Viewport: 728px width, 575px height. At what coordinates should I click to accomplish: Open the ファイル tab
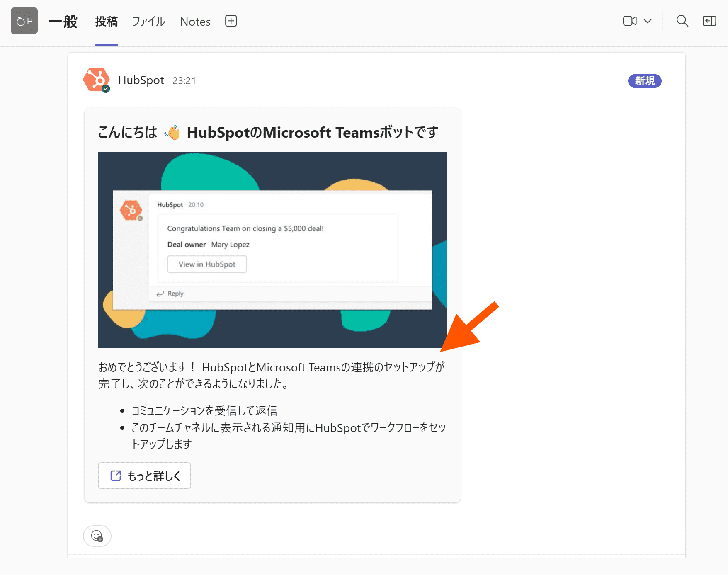coord(148,22)
